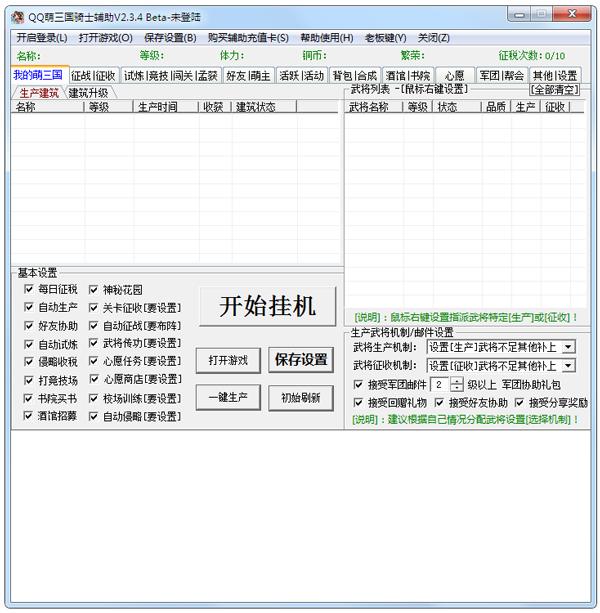This screenshot has width=600, height=613.
Task: Click the 保存设置 button
Action: tap(301, 360)
